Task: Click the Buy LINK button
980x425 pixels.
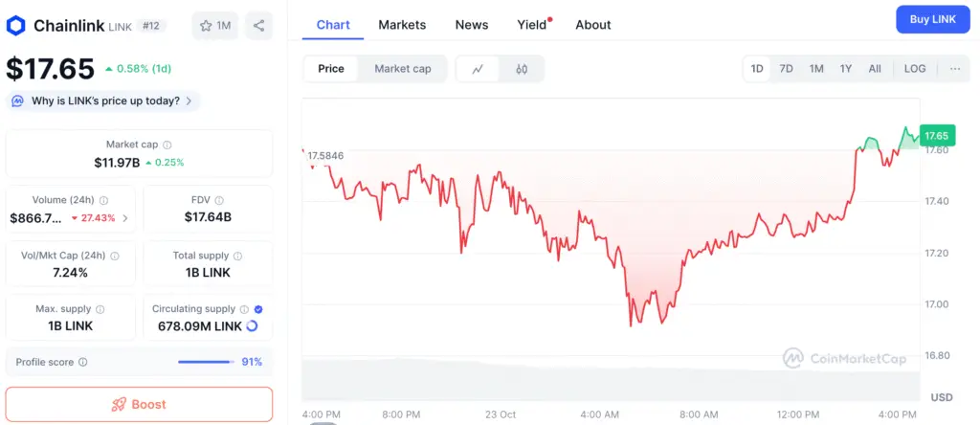Action: coord(932,20)
